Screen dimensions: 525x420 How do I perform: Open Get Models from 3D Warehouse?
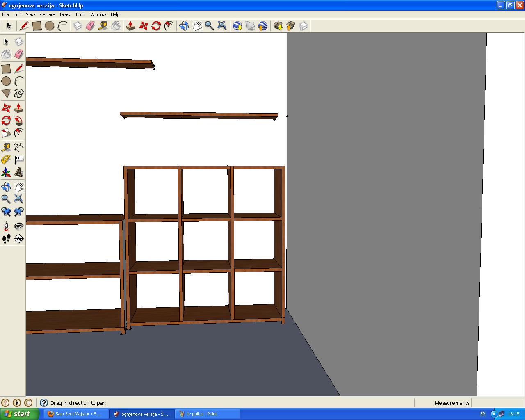[278, 26]
